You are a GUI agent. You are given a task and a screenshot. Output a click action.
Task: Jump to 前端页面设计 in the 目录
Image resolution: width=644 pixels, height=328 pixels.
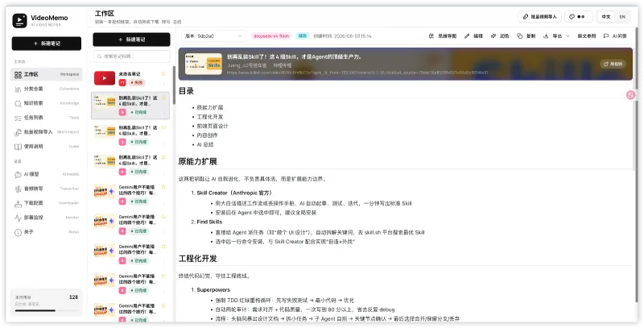213,127
